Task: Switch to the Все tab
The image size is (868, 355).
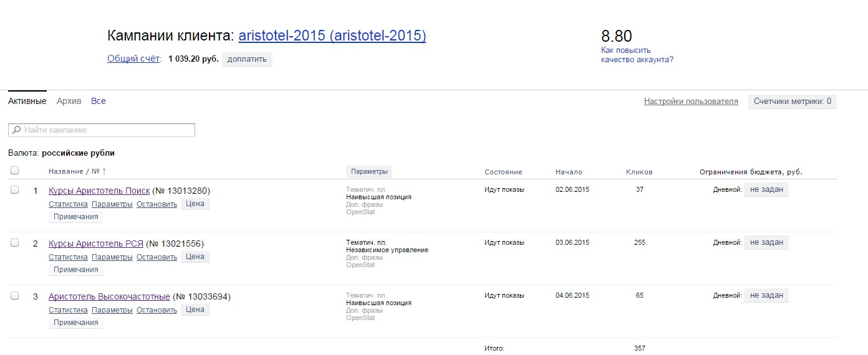Action: coord(99,101)
